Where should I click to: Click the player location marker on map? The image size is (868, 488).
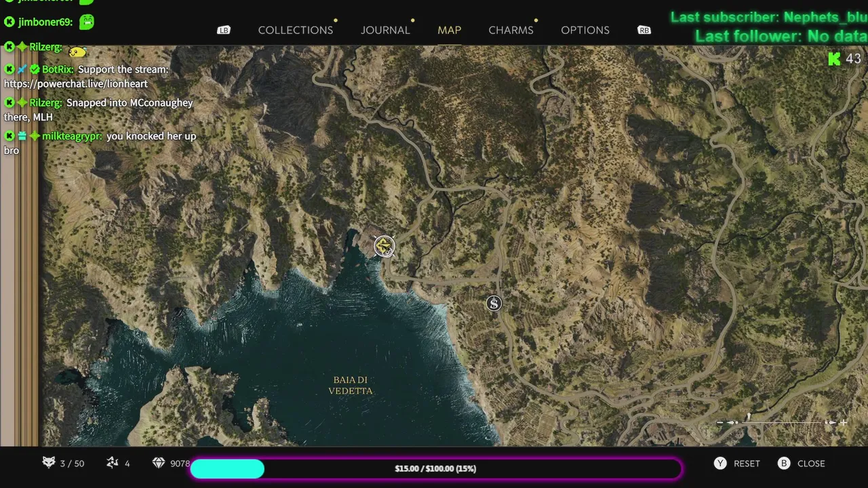click(x=384, y=246)
